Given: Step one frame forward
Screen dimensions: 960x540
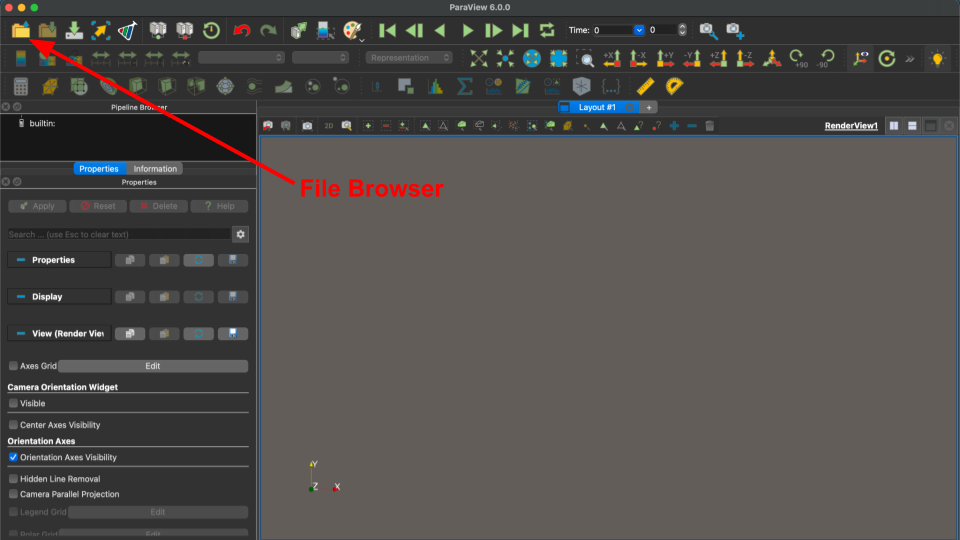Looking at the screenshot, I should (493, 30).
